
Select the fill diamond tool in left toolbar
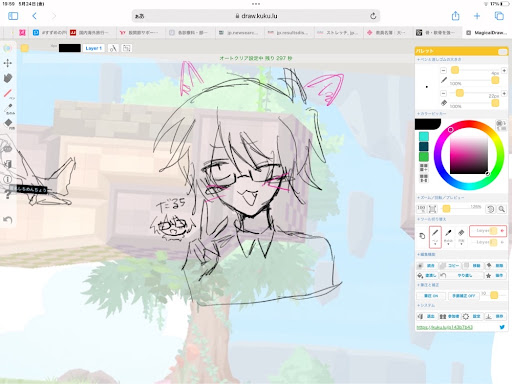coord(8,123)
